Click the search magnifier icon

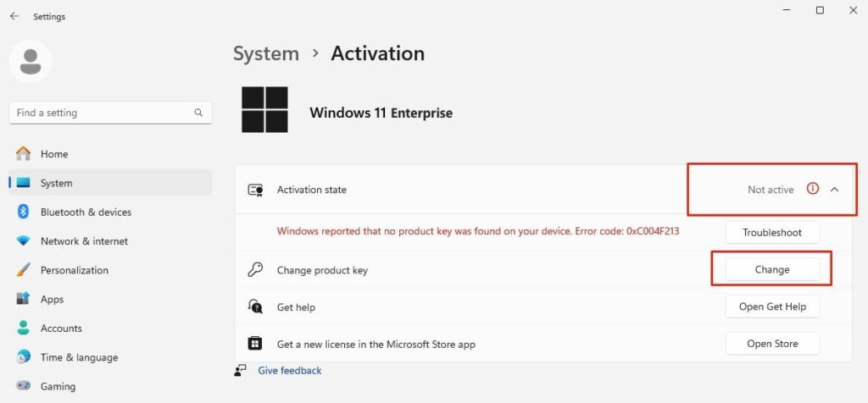coord(198,113)
